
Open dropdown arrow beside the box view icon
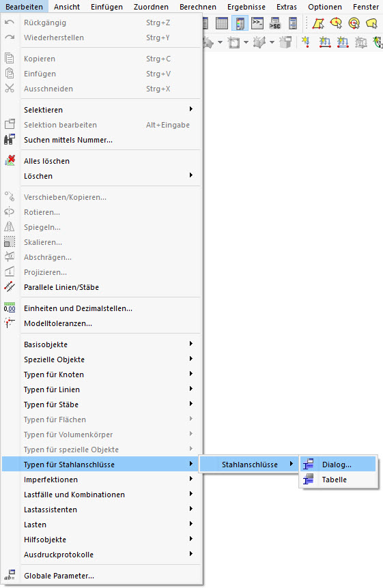point(246,42)
